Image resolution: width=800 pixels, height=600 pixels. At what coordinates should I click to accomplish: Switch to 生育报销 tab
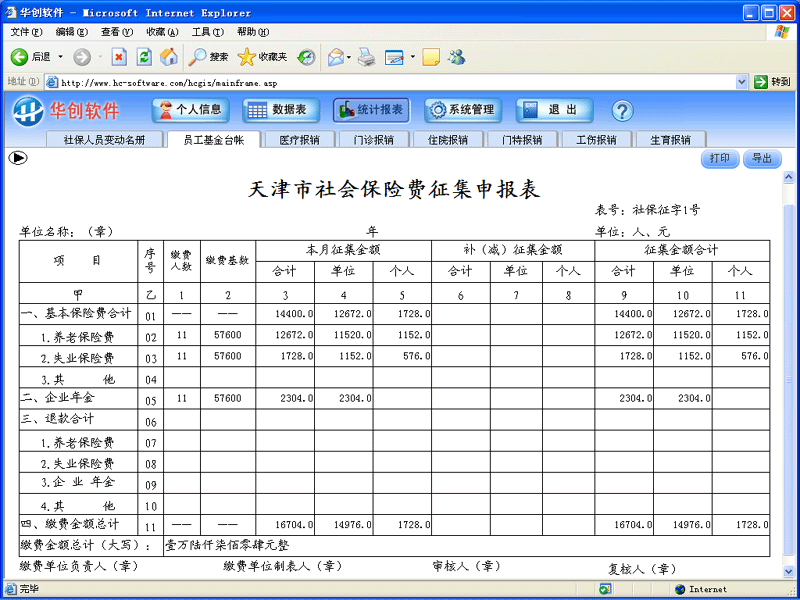[670, 140]
